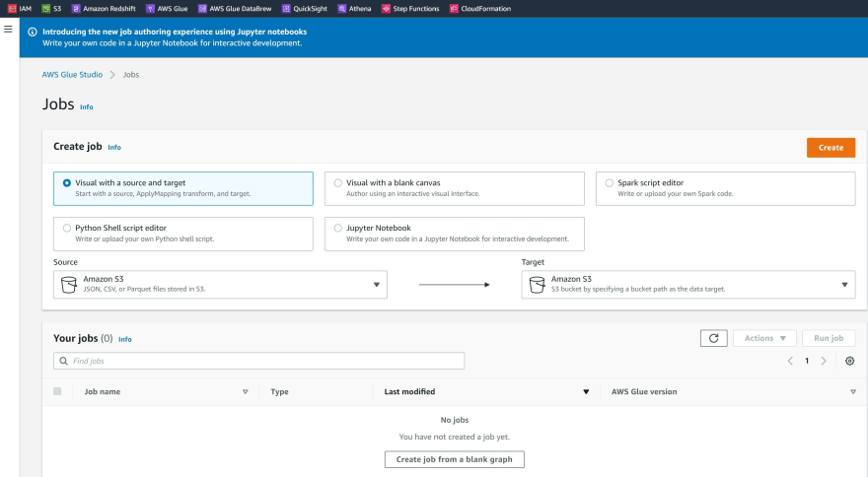Open table preferences gear icon

(849, 361)
